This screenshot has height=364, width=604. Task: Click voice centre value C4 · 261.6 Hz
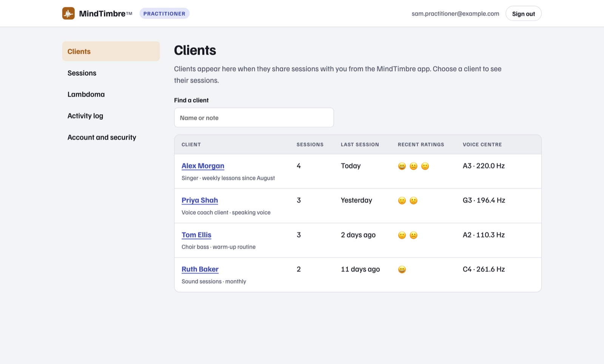(x=484, y=269)
